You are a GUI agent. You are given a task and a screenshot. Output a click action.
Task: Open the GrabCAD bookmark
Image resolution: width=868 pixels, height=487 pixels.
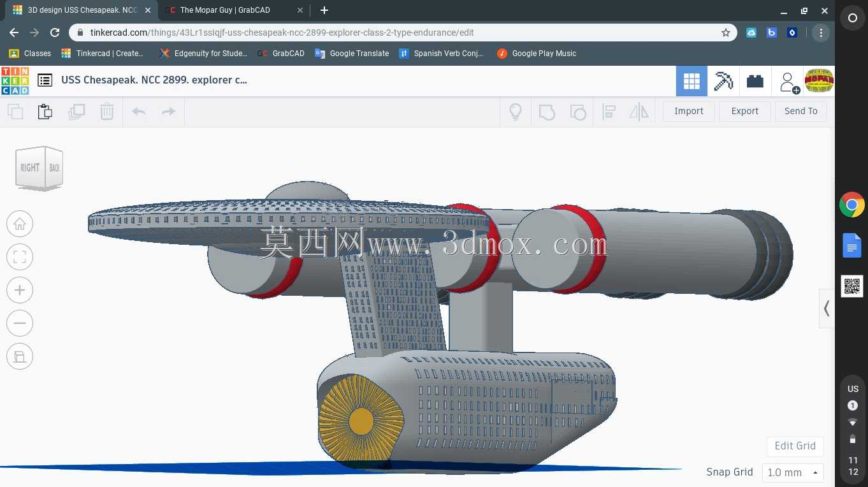(281, 54)
